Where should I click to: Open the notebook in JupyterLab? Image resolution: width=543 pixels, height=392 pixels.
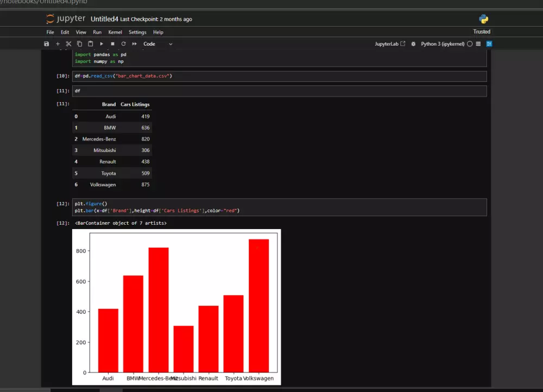coord(390,44)
